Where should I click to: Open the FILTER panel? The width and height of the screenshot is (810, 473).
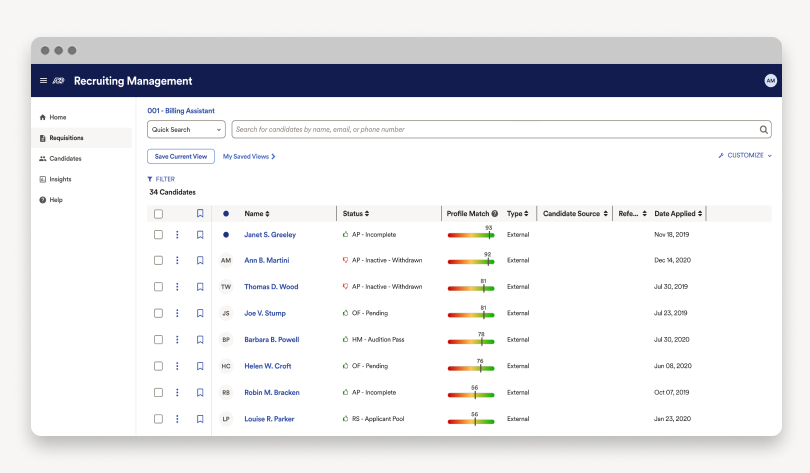(x=161, y=179)
